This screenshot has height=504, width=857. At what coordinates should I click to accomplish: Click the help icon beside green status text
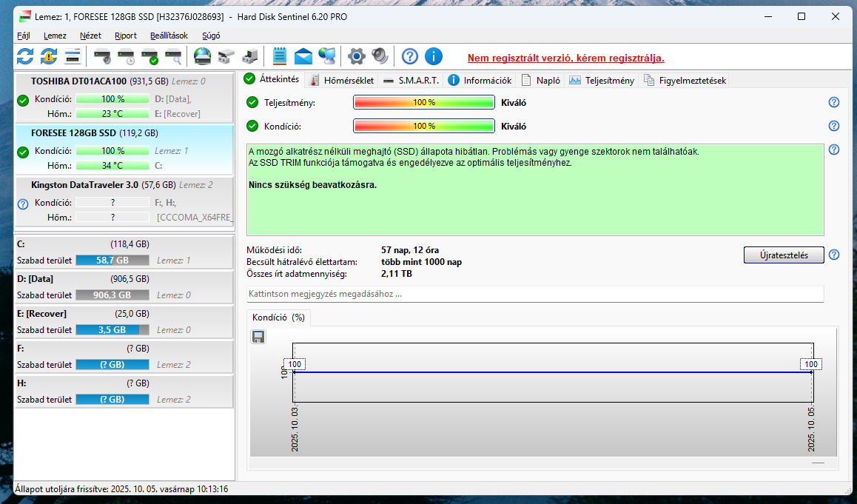(x=834, y=149)
